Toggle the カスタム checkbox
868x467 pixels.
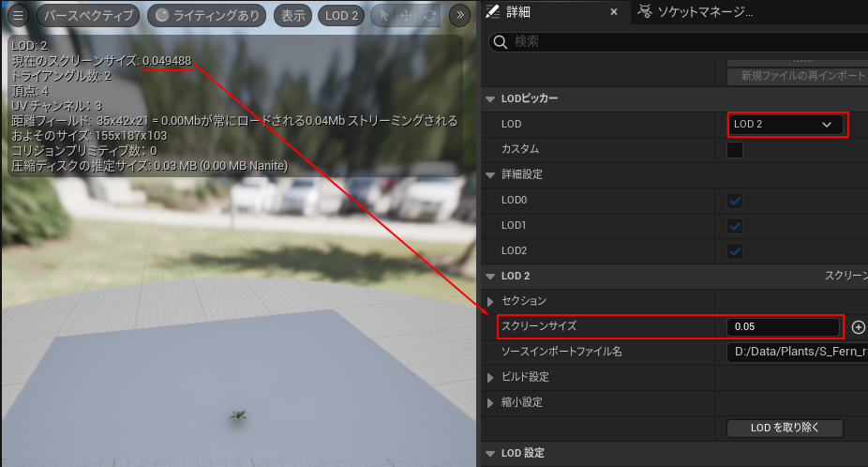(x=735, y=149)
